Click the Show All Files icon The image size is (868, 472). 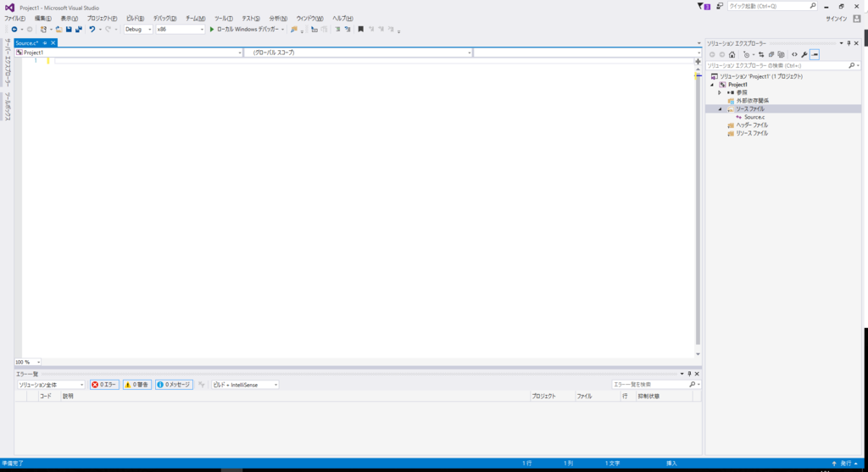pyautogui.click(x=781, y=54)
